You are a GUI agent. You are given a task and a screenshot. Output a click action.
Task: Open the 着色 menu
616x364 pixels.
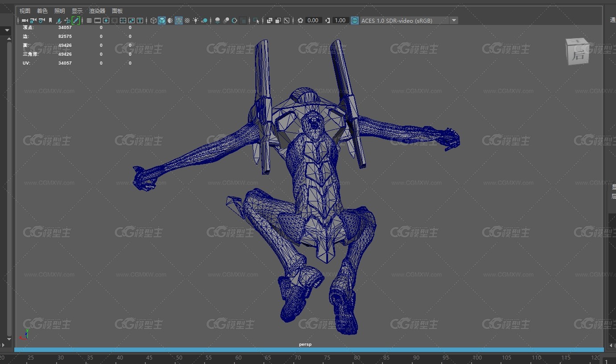42,11
